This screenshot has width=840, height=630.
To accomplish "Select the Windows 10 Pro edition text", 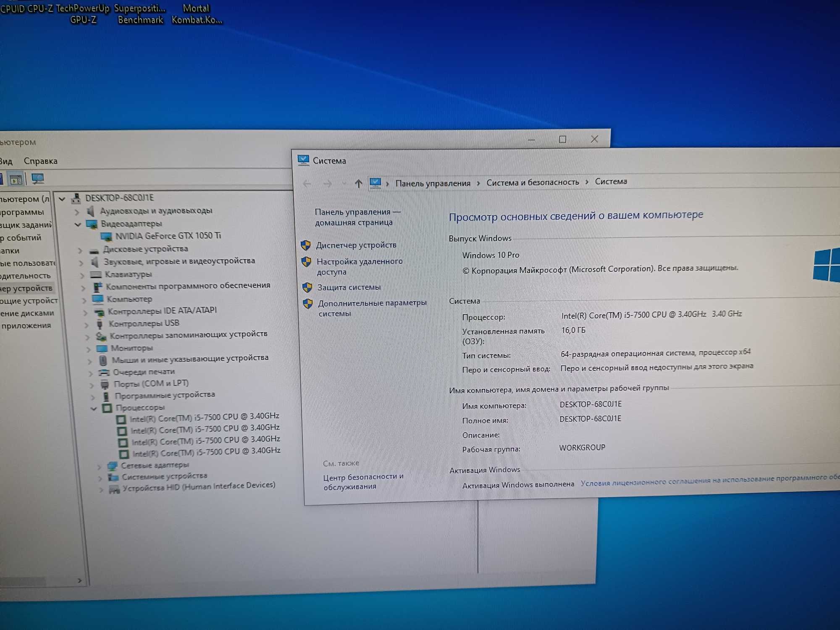I will (x=491, y=255).
